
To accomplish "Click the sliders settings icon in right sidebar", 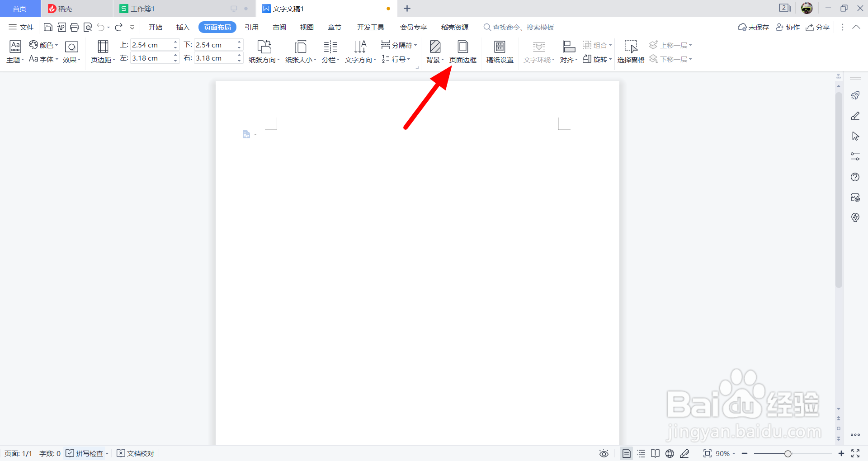I will [855, 156].
